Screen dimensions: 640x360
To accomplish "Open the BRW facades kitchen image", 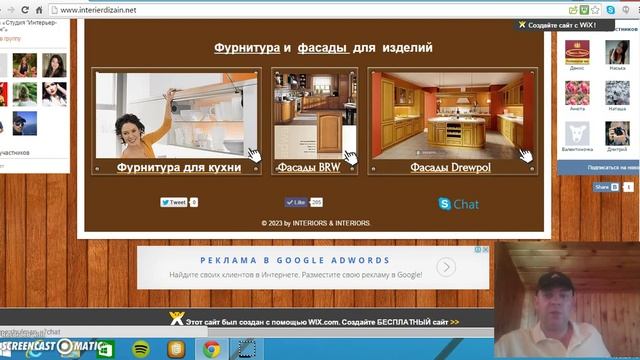I will [315, 116].
